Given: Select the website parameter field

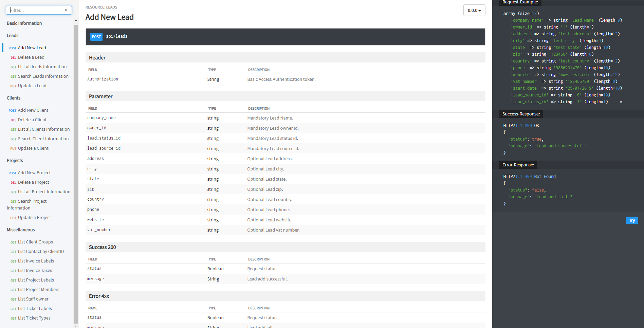Looking at the screenshot, I should 95,220.
